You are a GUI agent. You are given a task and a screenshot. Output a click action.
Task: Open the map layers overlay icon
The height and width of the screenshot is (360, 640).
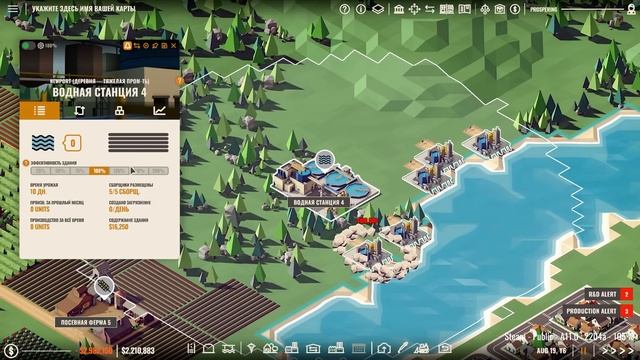click(x=378, y=9)
